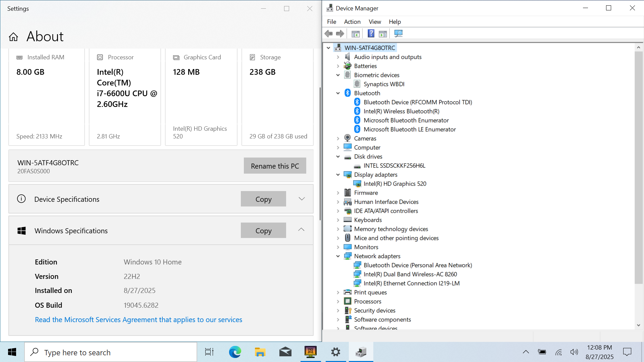Click the taskbar clock and date
Image resolution: width=644 pixels, height=362 pixels.
point(599,352)
